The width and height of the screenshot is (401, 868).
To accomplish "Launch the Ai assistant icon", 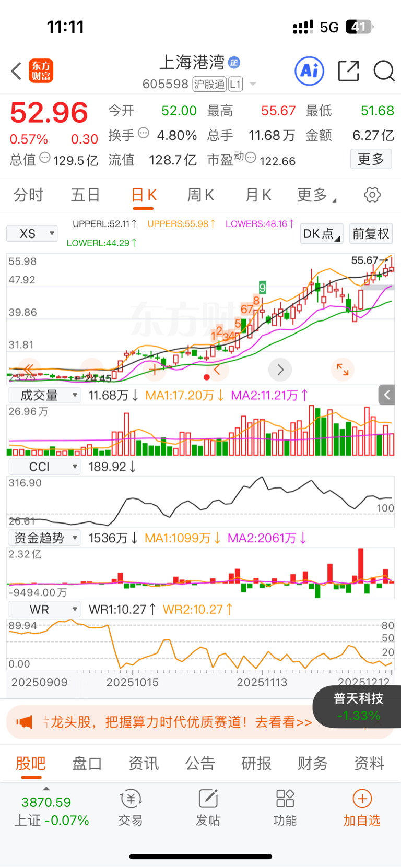I will (310, 71).
